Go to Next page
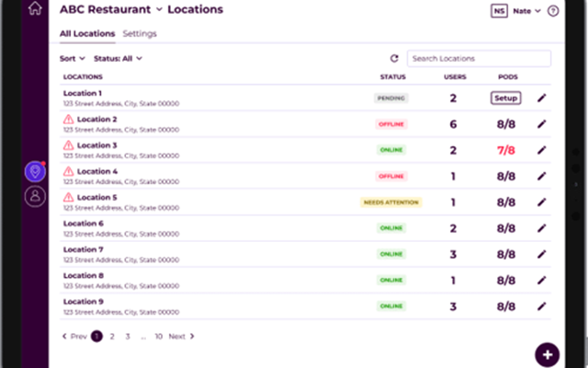The width and height of the screenshot is (588, 368). [x=182, y=336]
